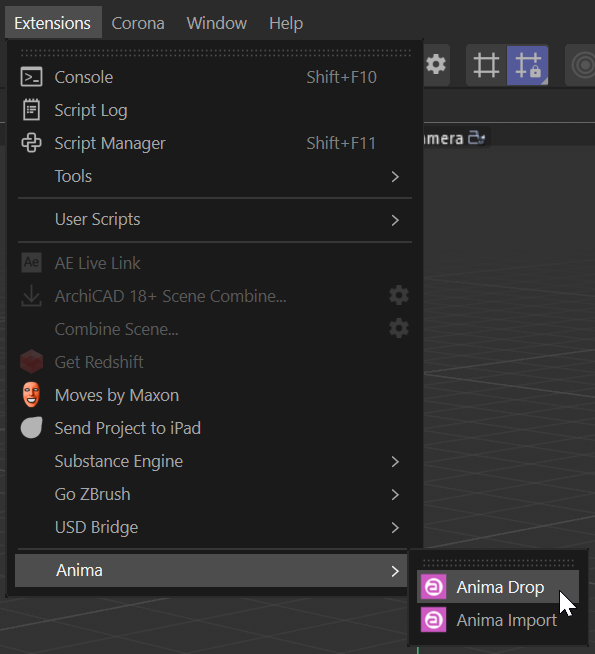Launch Moves by Maxon
595x654 pixels.
pos(215,395)
